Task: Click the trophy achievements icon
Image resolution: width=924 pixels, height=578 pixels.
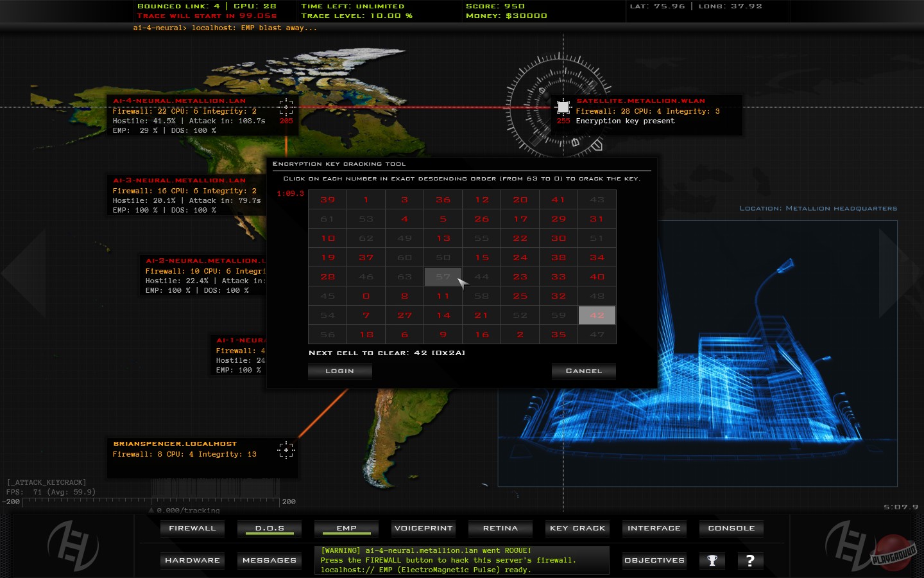Action: point(712,560)
